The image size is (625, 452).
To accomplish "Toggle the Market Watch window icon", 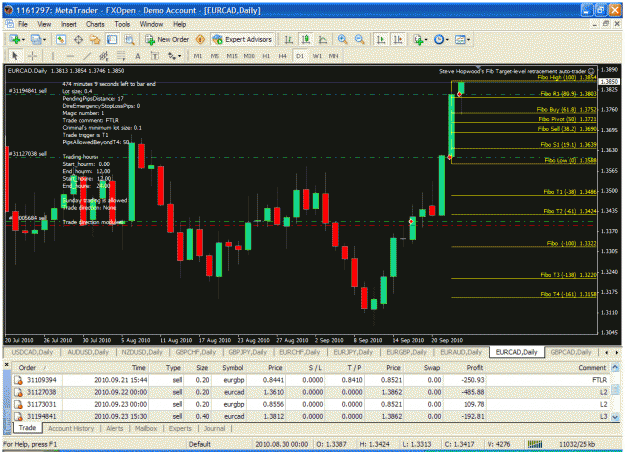I will (61, 39).
